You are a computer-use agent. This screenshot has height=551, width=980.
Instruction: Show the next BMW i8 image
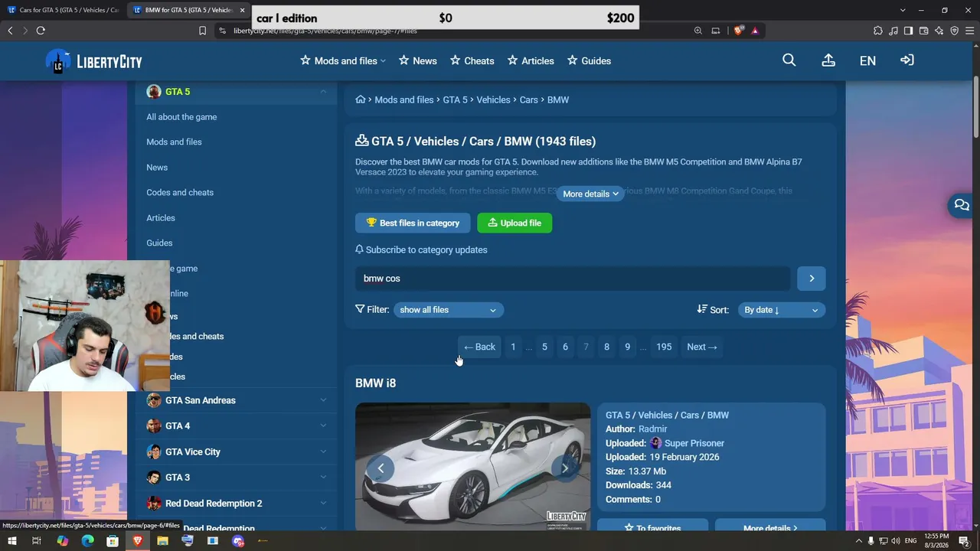pyautogui.click(x=565, y=468)
